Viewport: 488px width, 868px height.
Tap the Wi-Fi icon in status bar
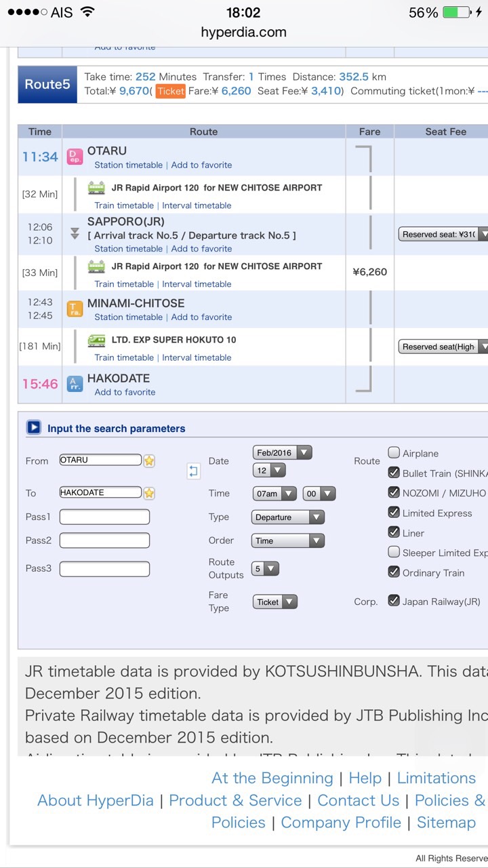coord(87,12)
